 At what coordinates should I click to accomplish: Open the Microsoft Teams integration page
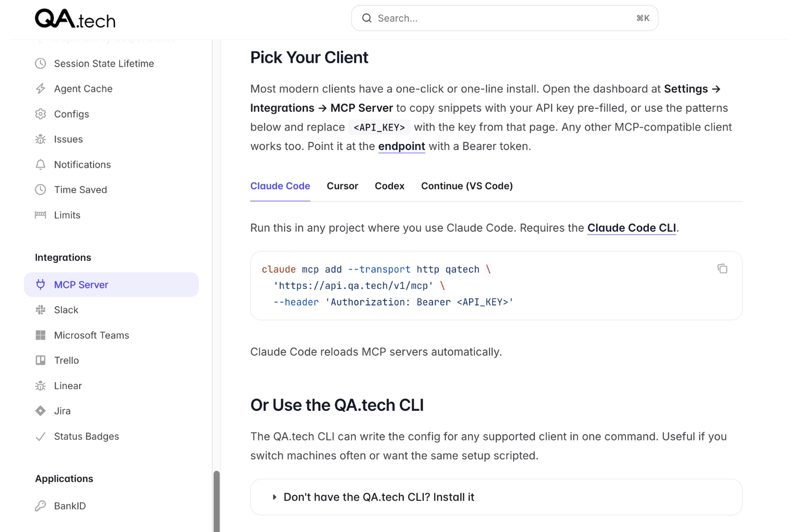(92, 335)
